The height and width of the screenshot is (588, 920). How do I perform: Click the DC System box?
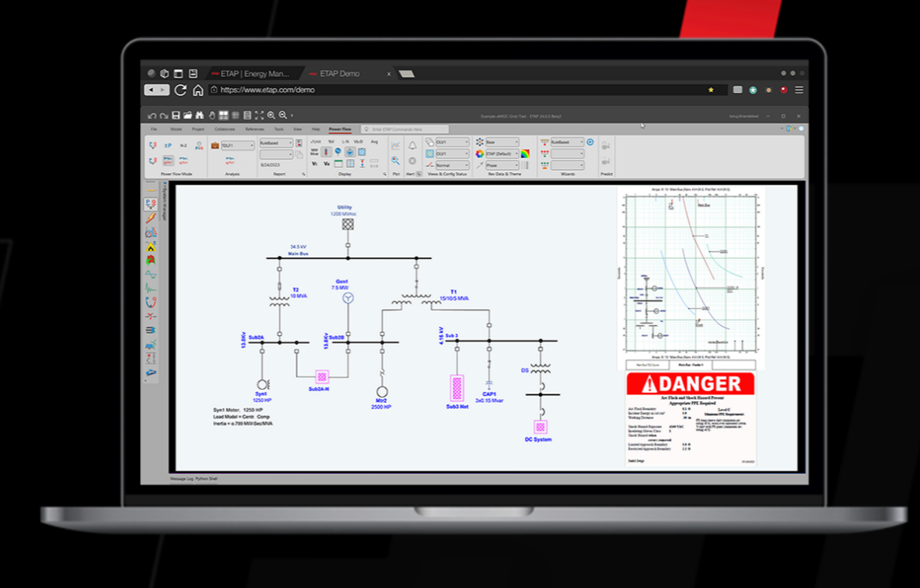tap(540, 427)
